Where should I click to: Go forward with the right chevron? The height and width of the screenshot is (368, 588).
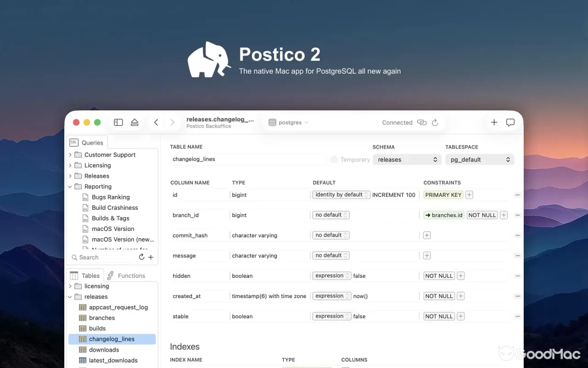pyautogui.click(x=172, y=122)
